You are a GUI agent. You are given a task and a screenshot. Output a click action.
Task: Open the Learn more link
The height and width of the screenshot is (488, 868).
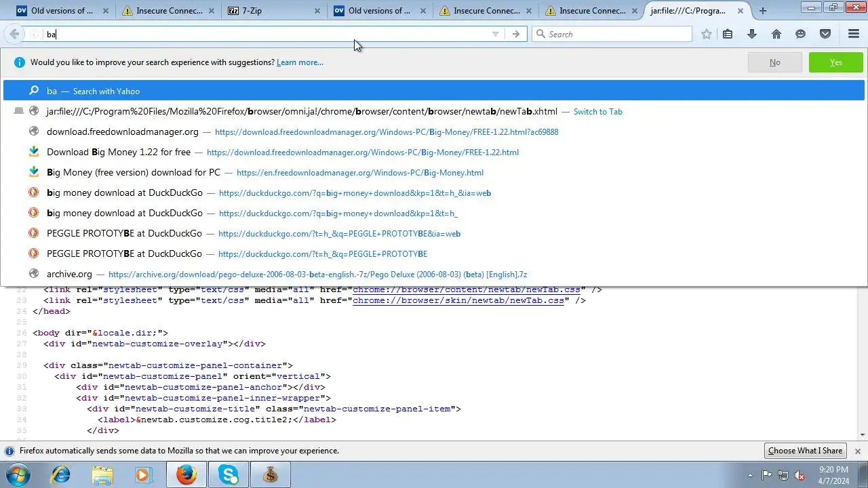[x=300, y=62]
